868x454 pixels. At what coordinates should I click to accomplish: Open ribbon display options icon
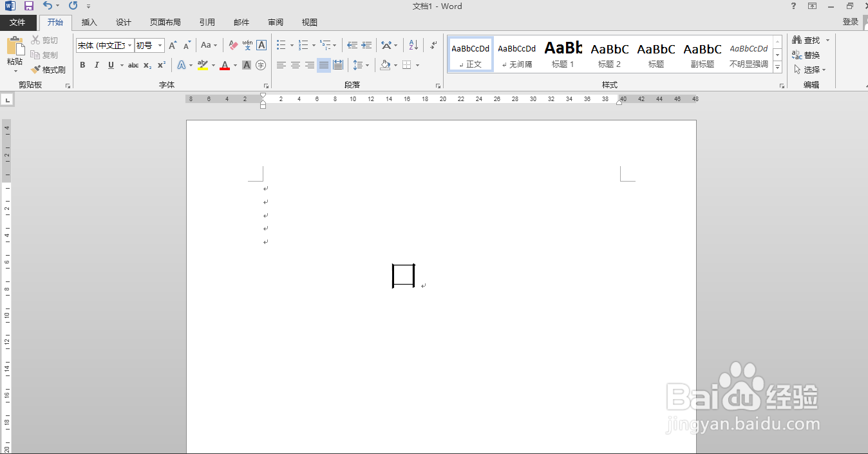point(813,6)
